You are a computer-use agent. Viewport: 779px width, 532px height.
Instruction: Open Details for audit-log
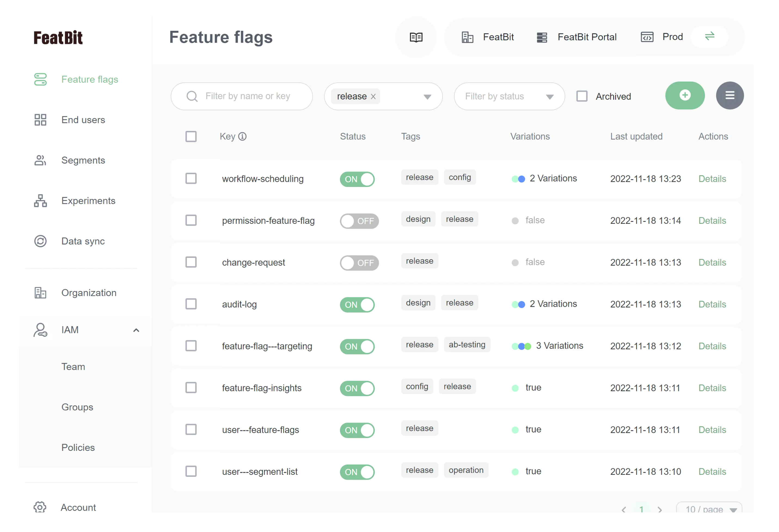tap(712, 304)
